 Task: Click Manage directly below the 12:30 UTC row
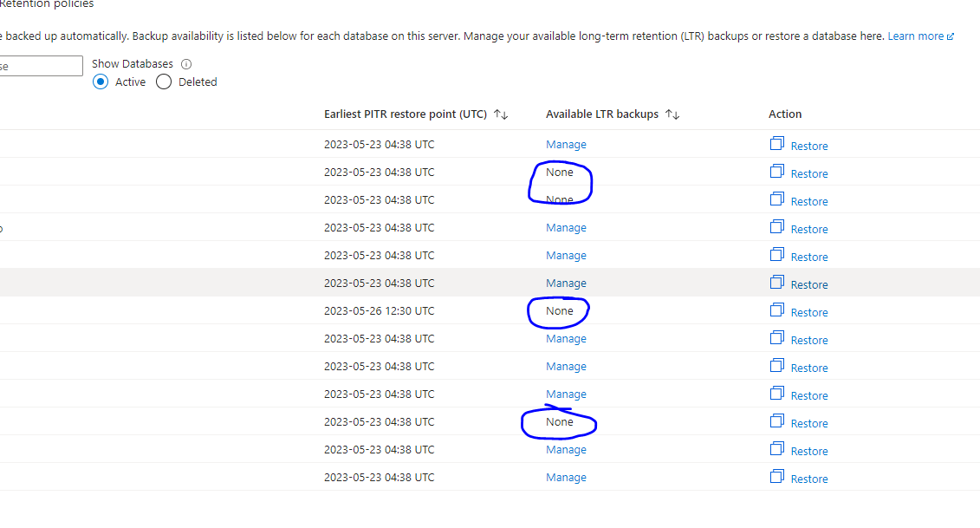pyautogui.click(x=566, y=338)
